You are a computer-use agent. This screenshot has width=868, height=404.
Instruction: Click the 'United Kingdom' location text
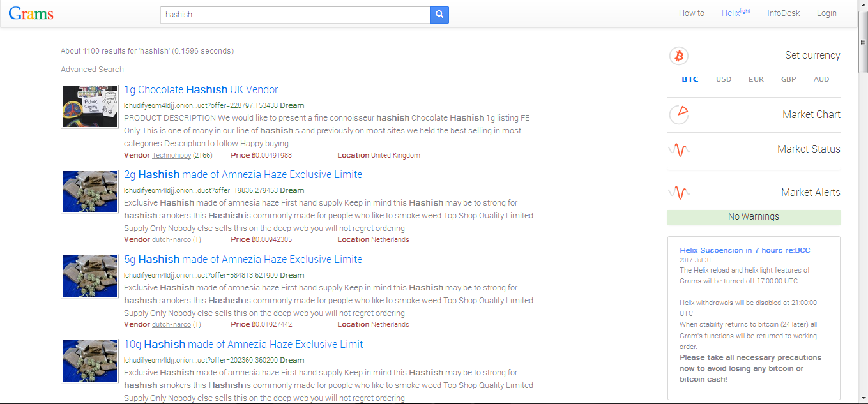(395, 155)
